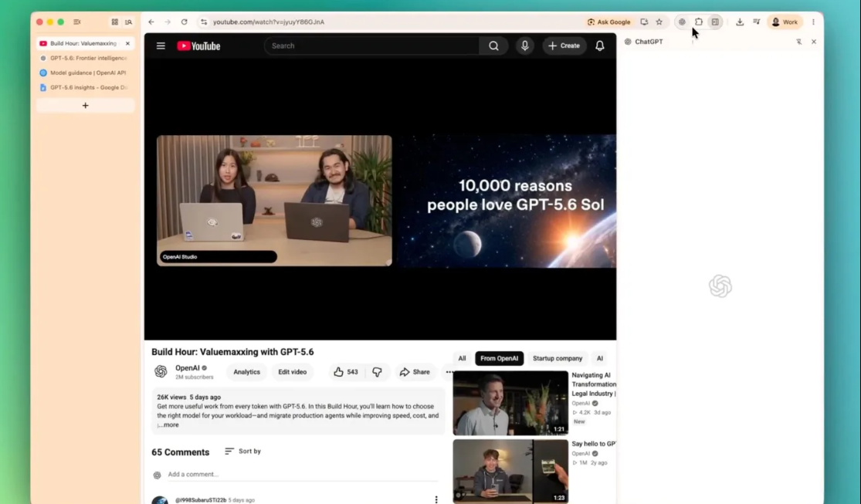Viewport: 861px width, 504px height.
Task: Click the install app icon in address bar
Action: click(x=644, y=22)
